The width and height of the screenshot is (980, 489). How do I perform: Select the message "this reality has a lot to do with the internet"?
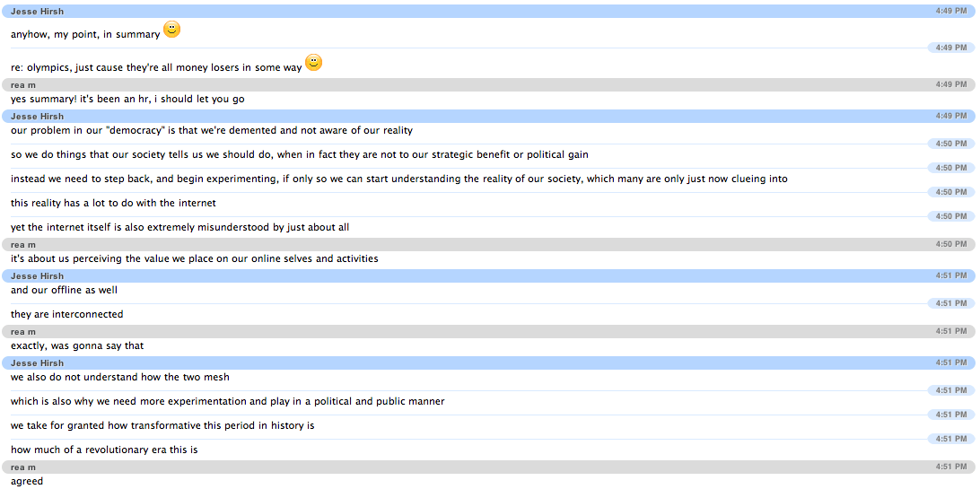[113, 203]
